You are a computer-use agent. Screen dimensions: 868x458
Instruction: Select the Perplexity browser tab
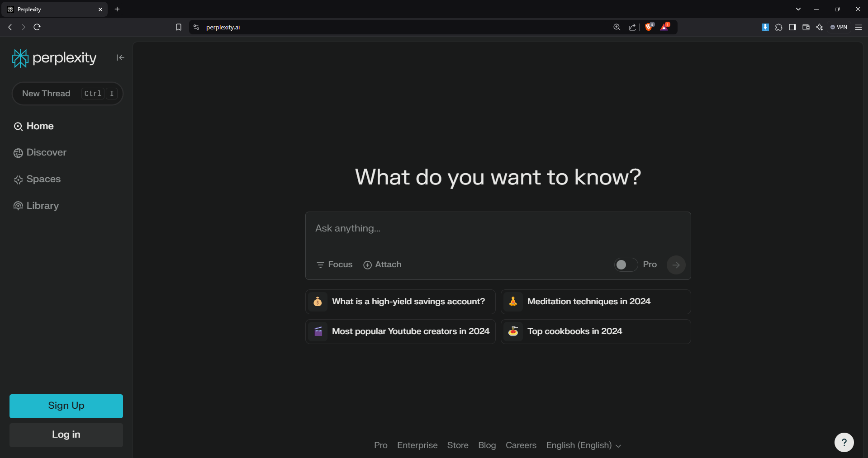(54, 9)
